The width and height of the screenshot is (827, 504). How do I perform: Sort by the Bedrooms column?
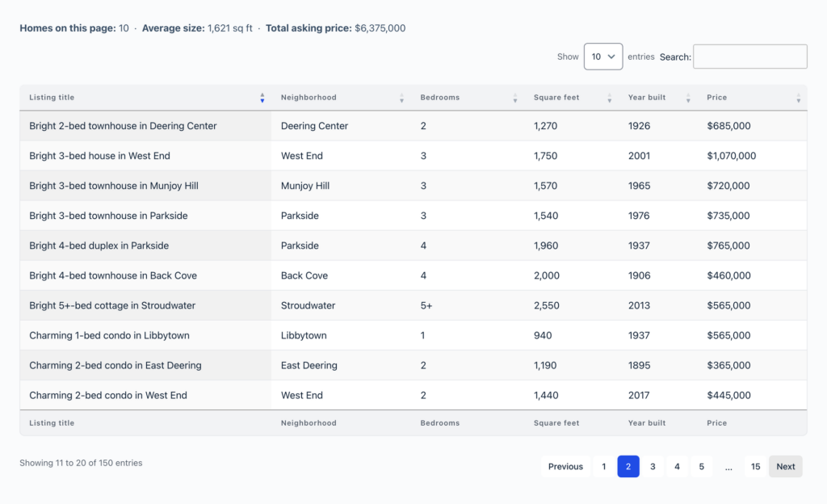tap(468, 98)
